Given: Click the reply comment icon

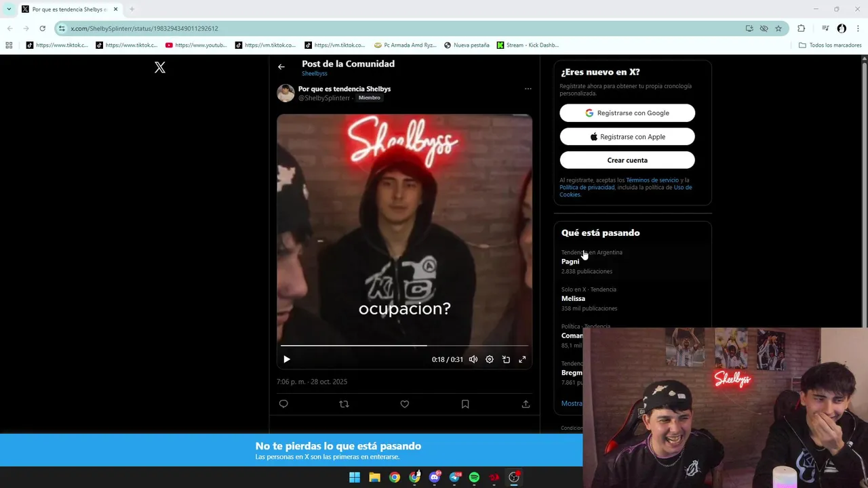Looking at the screenshot, I should (283, 404).
